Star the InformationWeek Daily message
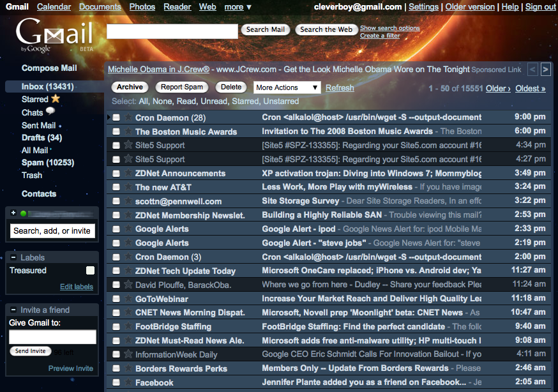This screenshot has height=392, width=558. (x=128, y=354)
